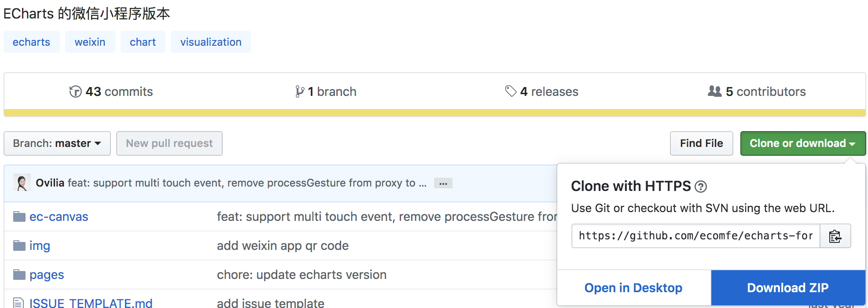Click the ISSUE_TEMPLATE.md file icon
This screenshot has height=308, width=868.
(18, 303)
